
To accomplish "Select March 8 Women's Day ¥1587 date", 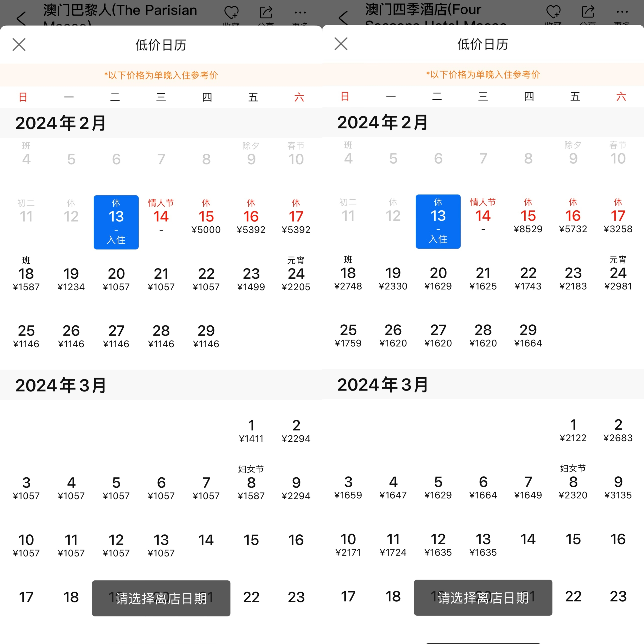I will click(251, 487).
